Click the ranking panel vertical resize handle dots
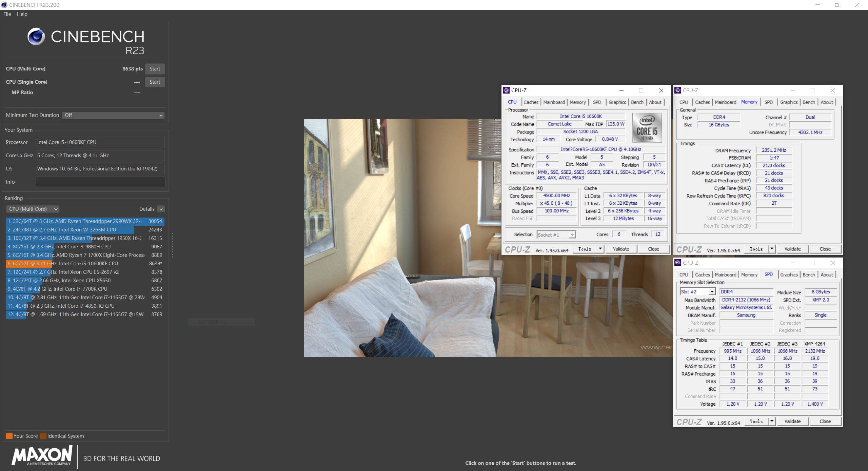 [x=172, y=245]
